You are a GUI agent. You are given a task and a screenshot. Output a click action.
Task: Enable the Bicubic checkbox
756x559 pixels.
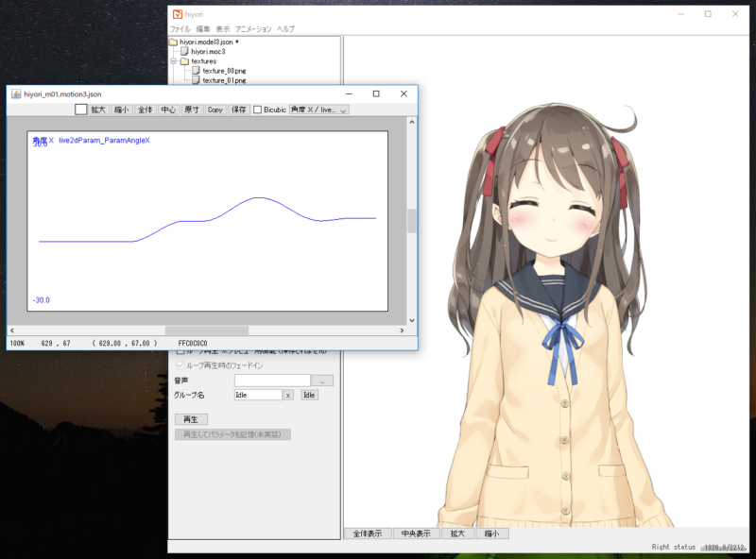[x=258, y=110]
